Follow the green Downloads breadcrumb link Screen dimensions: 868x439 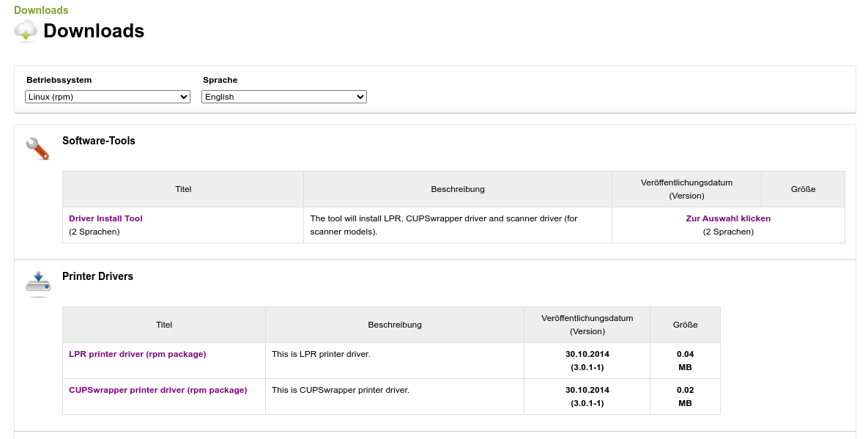41,10
